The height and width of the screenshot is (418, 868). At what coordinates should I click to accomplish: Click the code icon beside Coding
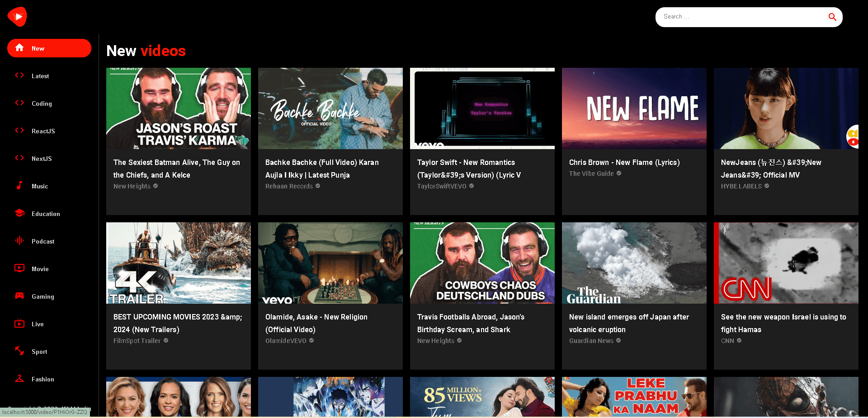pyautogui.click(x=19, y=103)
